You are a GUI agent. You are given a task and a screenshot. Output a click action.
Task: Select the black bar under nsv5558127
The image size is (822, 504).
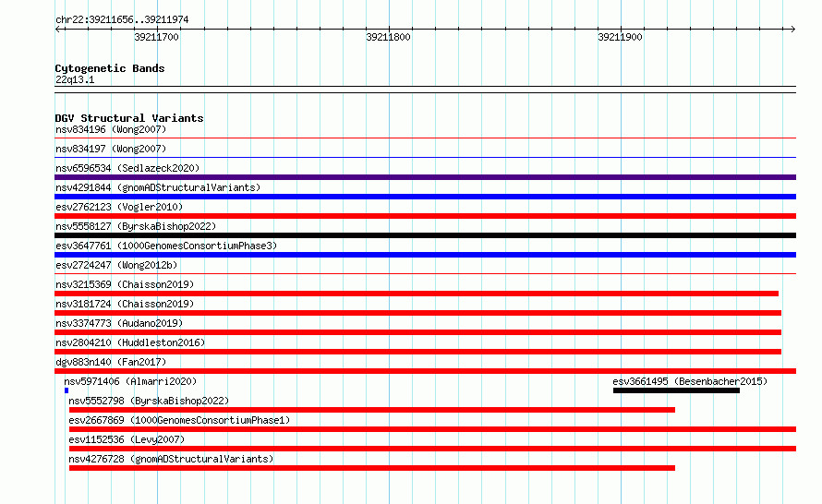[x=425, y=235]
